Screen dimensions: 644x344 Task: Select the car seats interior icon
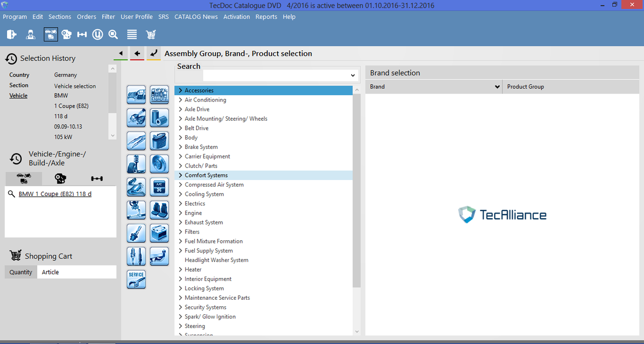[159, 210]
